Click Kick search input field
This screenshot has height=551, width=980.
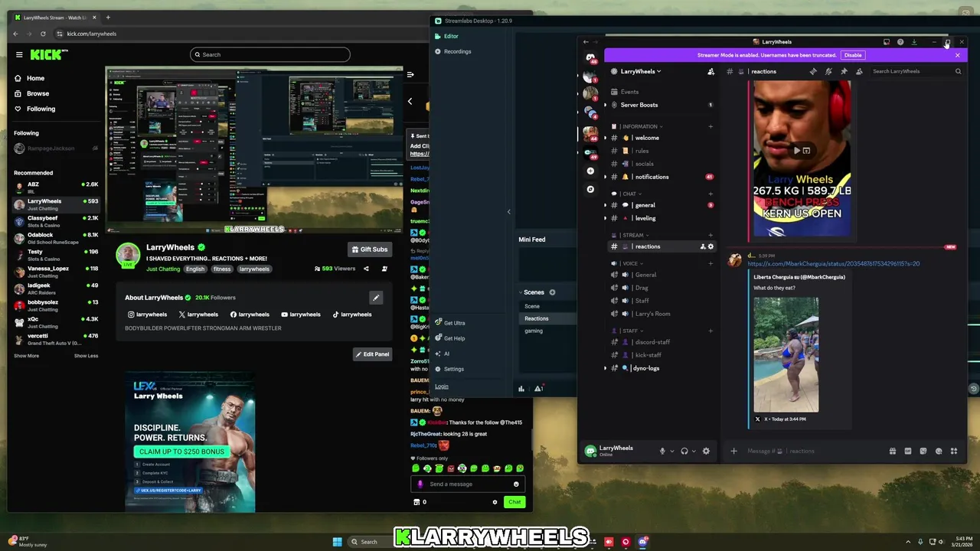[270, 54]
